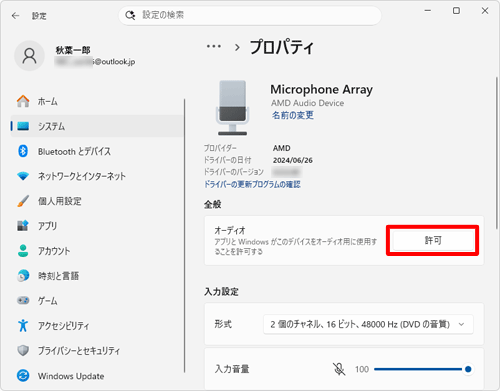Click the 個人用設定 paintbrush icon

click(x=23, y=201)
